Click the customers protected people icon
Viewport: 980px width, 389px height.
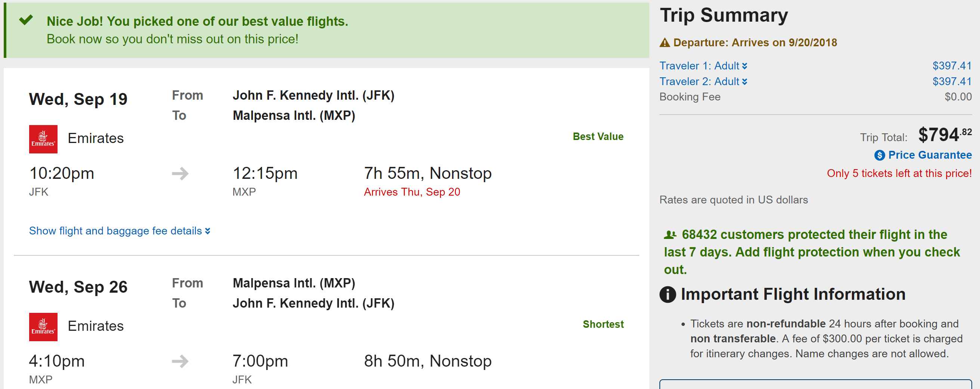pos(670,234)
